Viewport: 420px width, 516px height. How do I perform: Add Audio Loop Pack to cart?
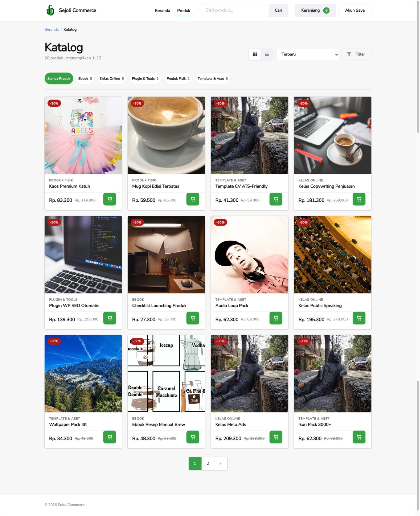pyautogui.click(x=276, y=318)
